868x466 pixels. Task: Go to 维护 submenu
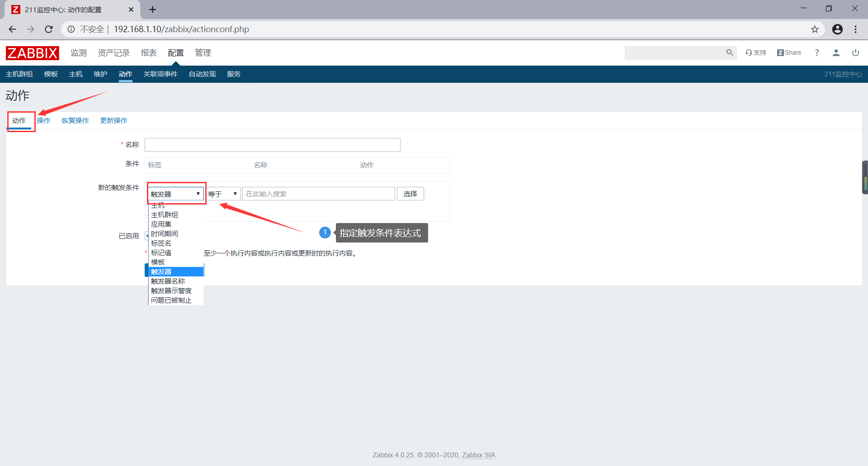click(100, 74)
